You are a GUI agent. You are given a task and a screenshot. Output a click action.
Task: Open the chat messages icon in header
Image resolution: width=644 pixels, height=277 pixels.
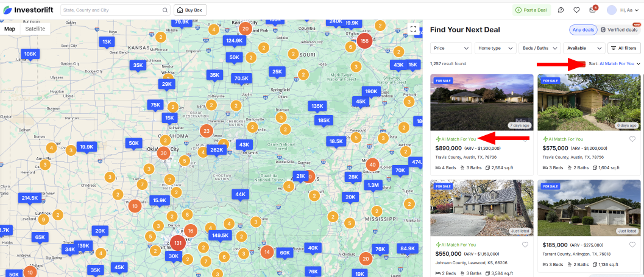561,10
